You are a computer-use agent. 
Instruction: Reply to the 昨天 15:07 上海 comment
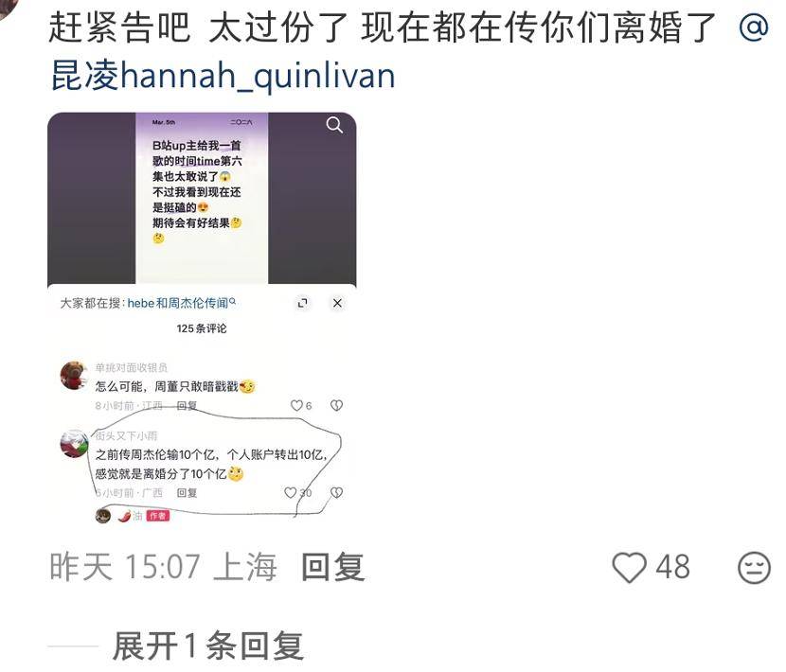click(x=332, y=567)
